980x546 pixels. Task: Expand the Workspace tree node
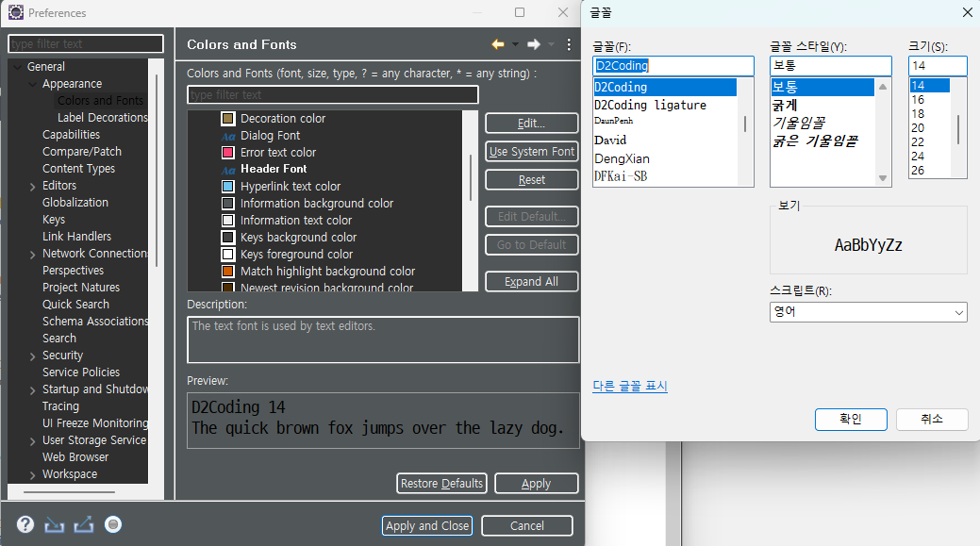pyautogui.click(x=32, y=474)
